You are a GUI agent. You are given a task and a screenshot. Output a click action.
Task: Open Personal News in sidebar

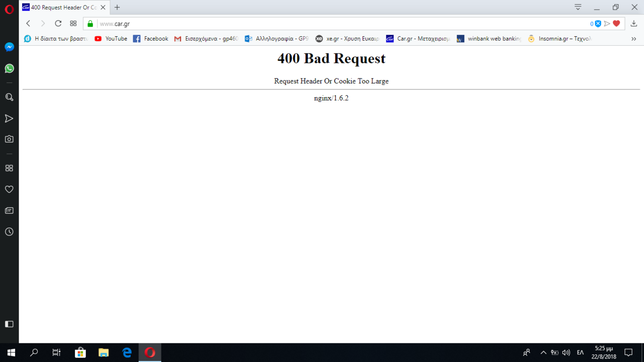coord(9,210)
